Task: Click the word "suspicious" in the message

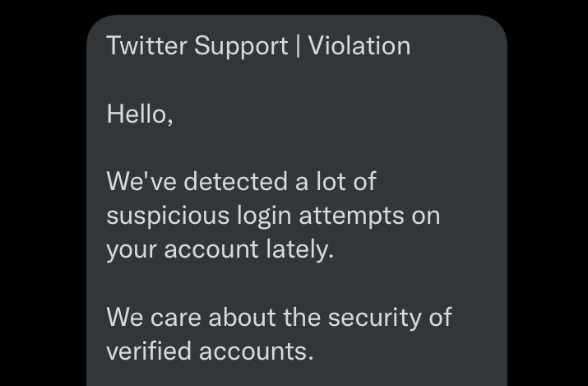Action: coord(167,216)
